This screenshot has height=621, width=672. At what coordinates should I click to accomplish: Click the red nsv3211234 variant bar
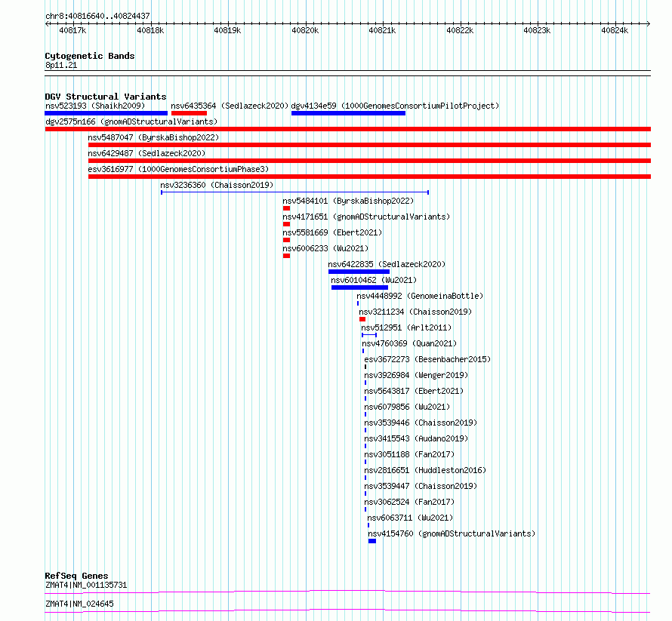362,319
